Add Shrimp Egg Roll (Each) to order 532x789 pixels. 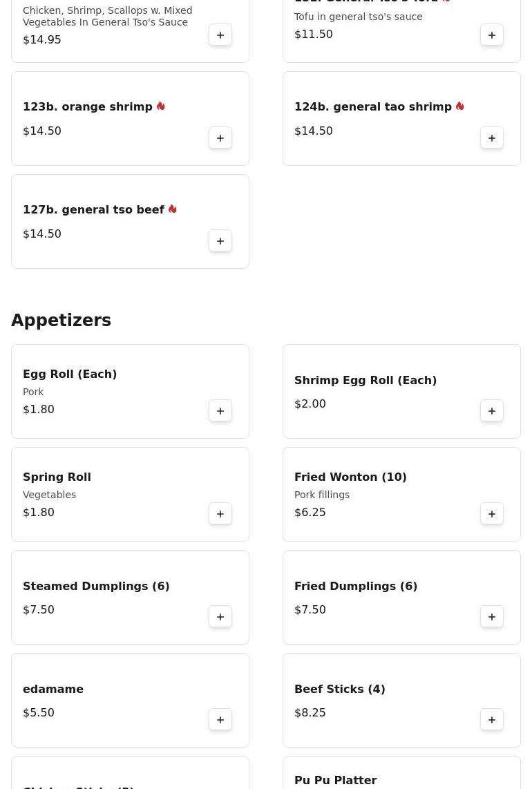pos(492,411)
